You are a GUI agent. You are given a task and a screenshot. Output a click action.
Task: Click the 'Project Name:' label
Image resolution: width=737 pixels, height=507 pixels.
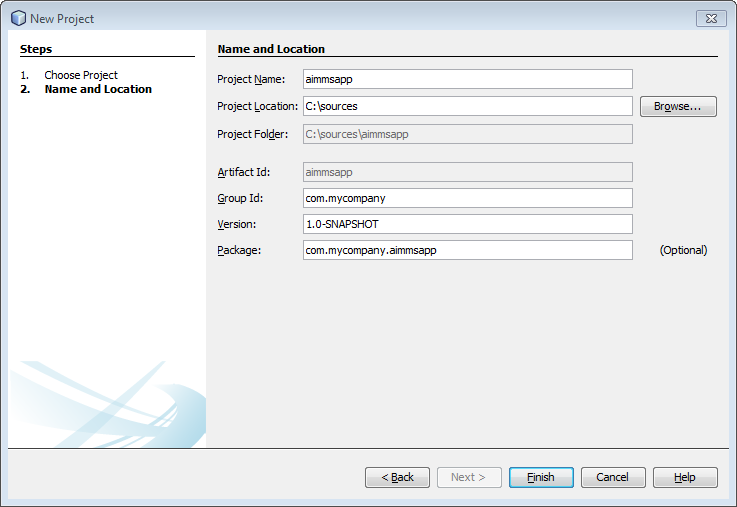[x=251, y=79]
